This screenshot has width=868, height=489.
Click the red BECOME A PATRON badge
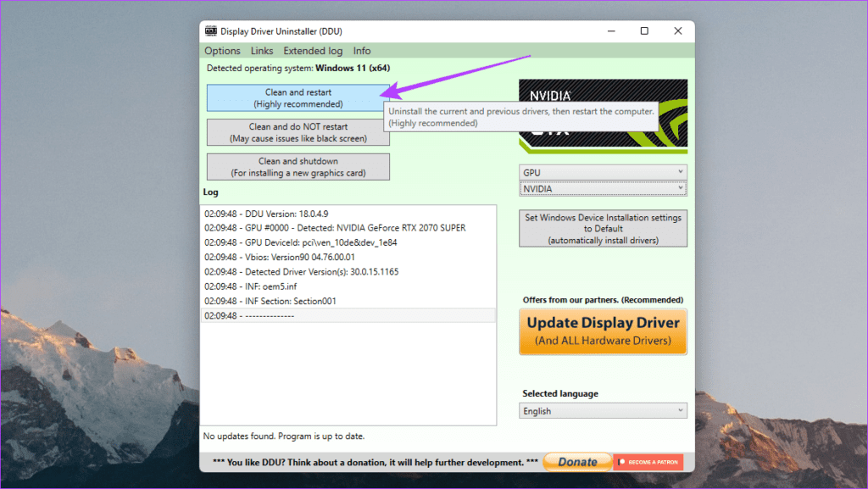click(648, 462)
